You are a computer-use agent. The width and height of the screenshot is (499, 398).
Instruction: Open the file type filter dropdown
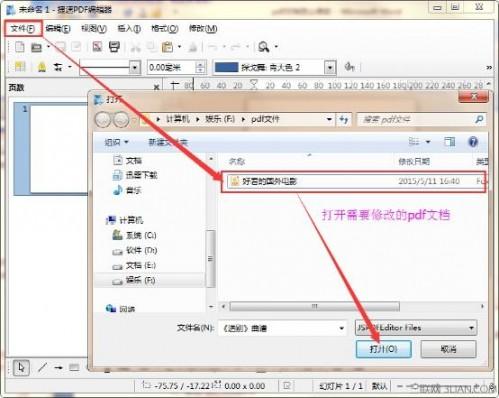[416, 328]
